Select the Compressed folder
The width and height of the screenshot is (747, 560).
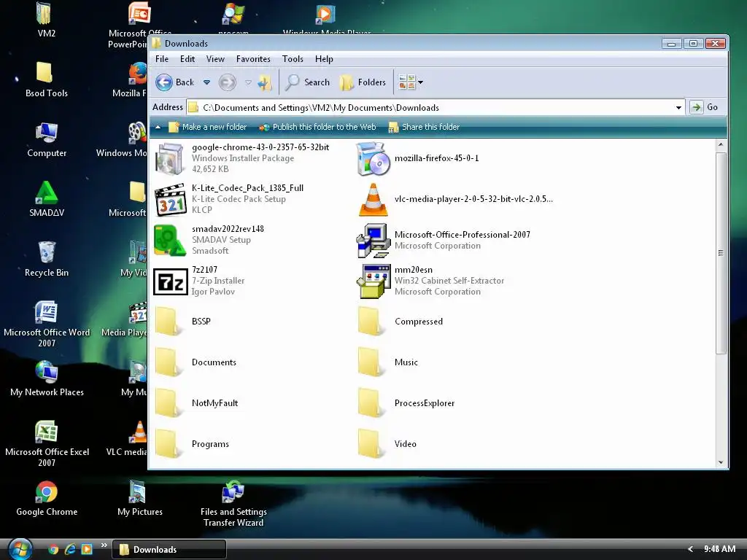coord(401,322)
